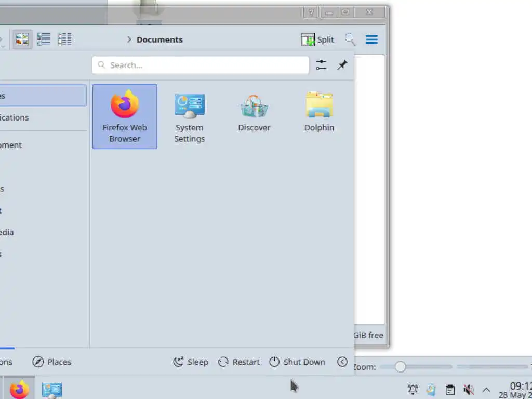The image size is (532, 399).
Task: Toggle Split view in Dolphin
Action: [317, 39]
